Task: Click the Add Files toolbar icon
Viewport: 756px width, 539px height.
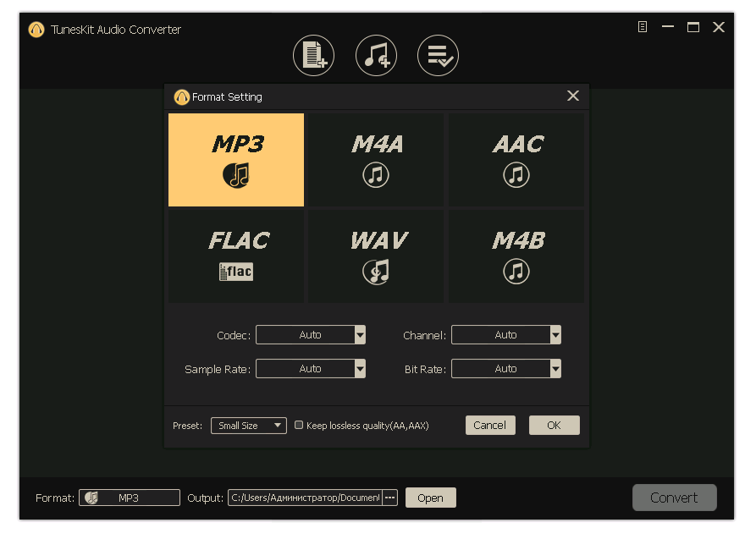Action: point(313,54)
